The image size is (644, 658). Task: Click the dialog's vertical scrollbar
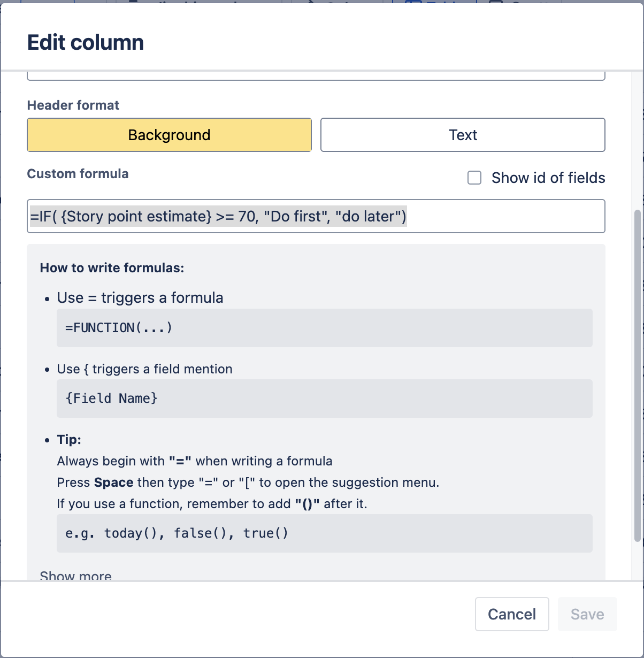[x=637, y=374]
